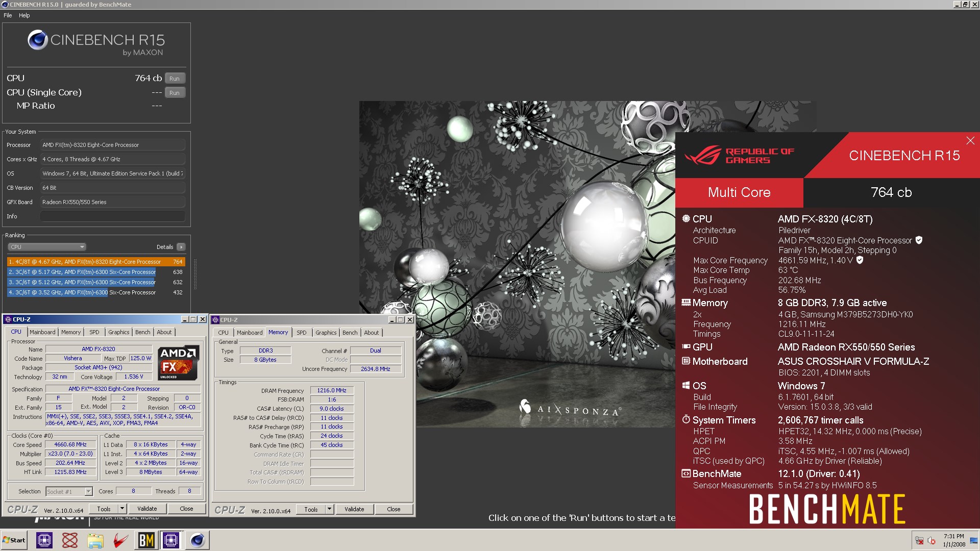Open the first CPU-Z taskbar icon

[44, 540]
